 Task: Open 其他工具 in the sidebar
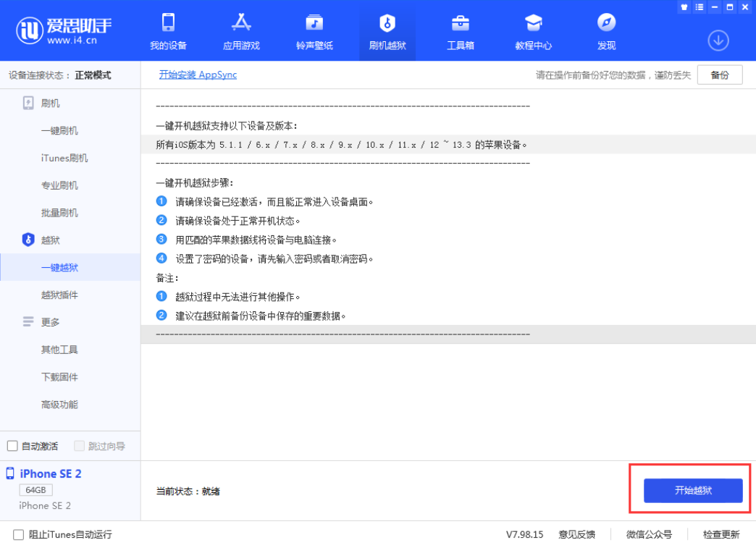click(x=59, y=350)
